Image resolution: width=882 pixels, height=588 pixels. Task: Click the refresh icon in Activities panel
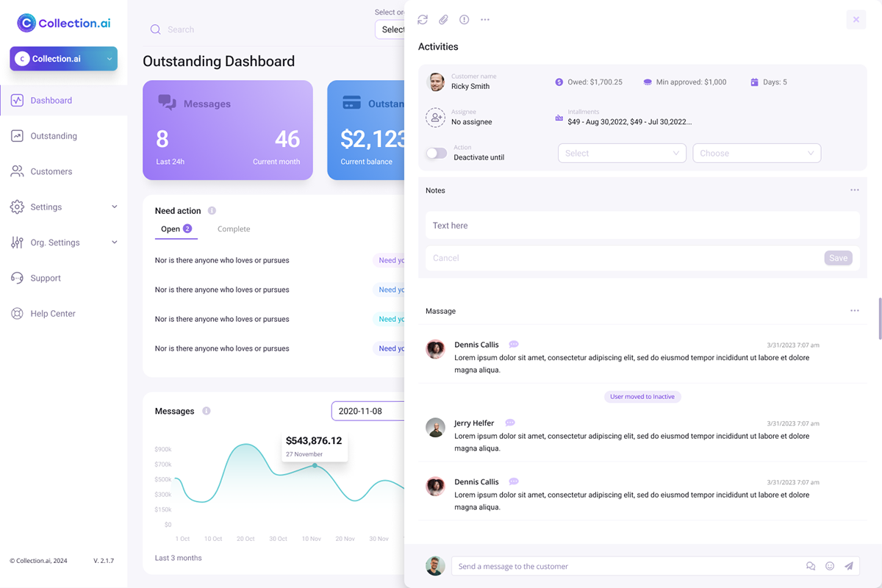pyautogui.click(x=423, y=20)
